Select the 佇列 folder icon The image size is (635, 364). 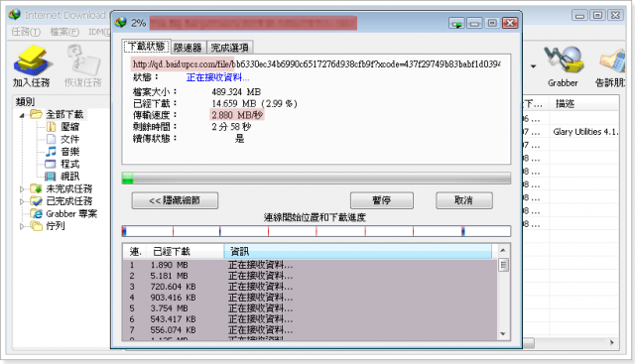point(36,226)
